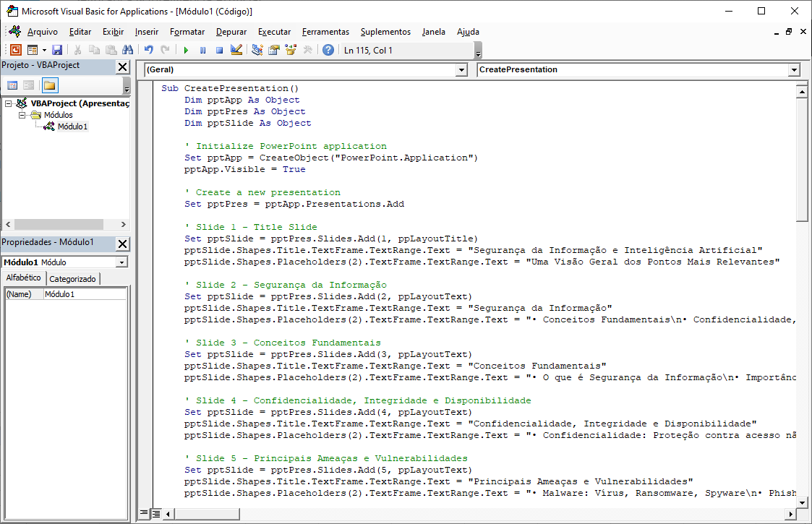Open the (Geral) object dropdown
The width and height of the screenshot is (812, 524).
461,70
